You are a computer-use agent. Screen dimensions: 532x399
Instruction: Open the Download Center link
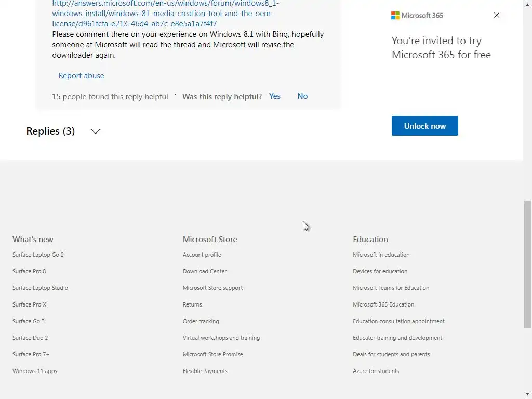(205, 271)
